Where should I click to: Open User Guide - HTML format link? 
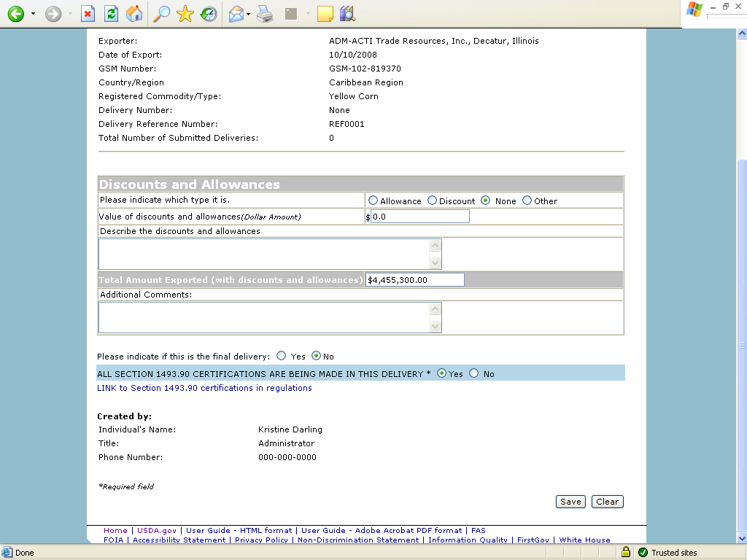pos(239,531)
